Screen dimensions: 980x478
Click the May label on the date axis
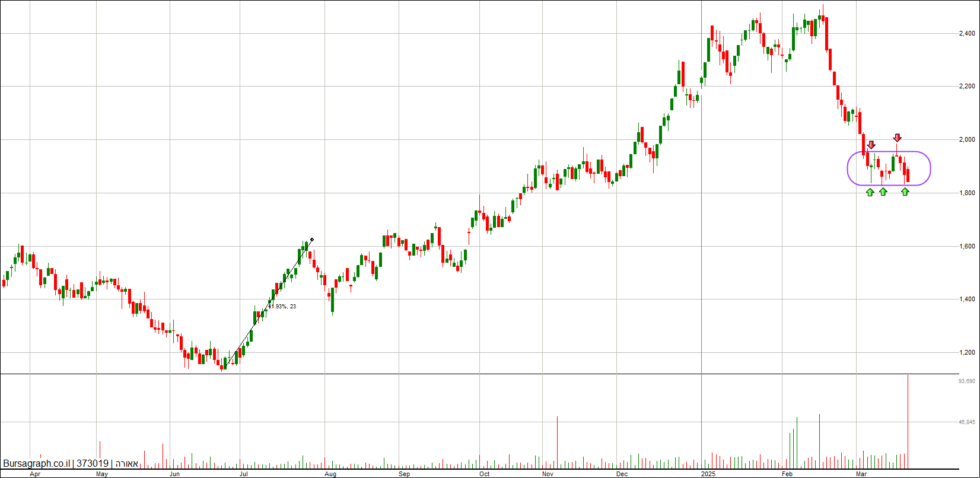[102, 474]
